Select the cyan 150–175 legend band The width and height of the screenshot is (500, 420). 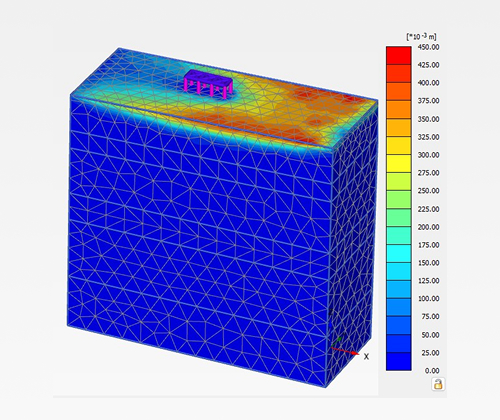pos(399,253)
